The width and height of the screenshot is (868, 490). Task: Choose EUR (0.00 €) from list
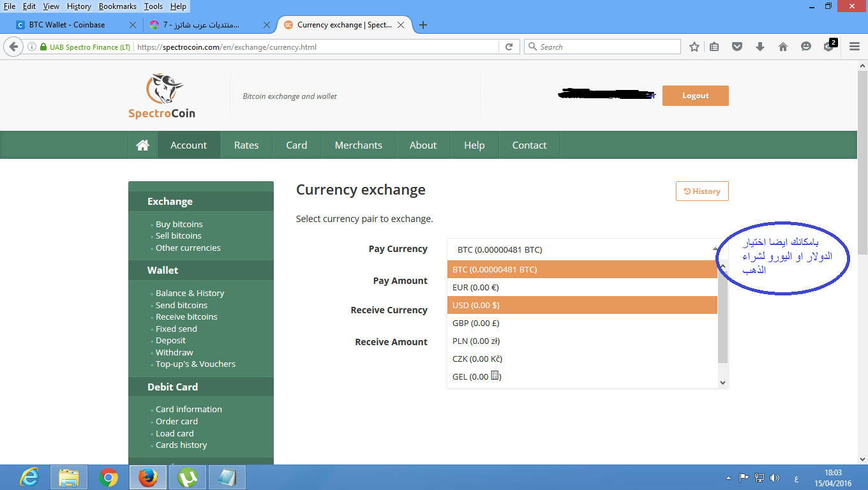click(x=582, y=287)
